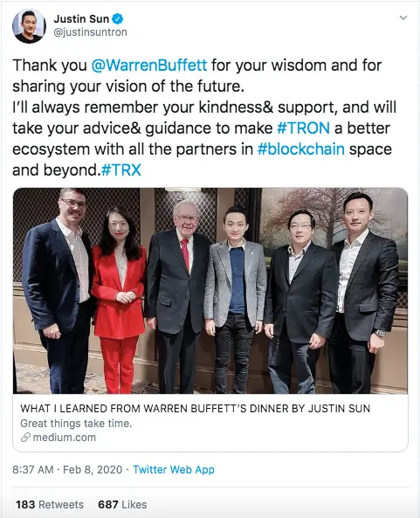Open Justin Sun's profile avatar
This screenshot has height=518, width=420.
pos(29,26)
